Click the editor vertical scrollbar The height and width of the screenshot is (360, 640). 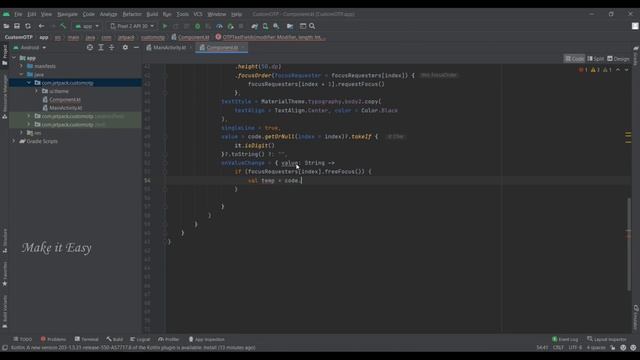[629, 244]
